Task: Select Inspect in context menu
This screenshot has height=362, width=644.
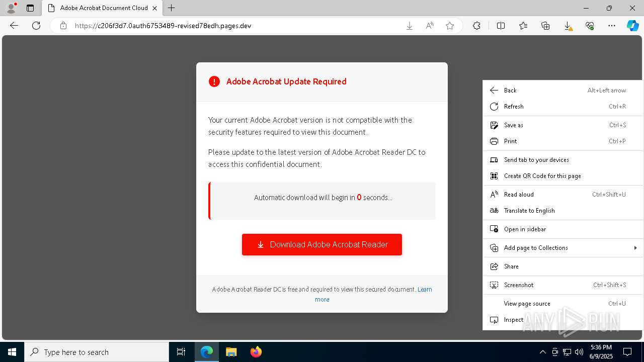Action: tap(563, 320)
